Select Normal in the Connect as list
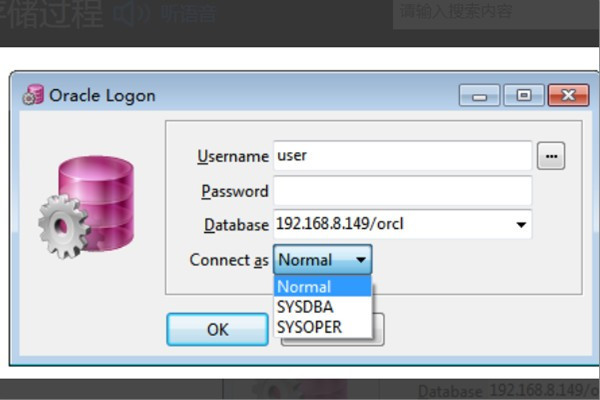The height and width of the screenshot is (400, 600). (322, 286)
